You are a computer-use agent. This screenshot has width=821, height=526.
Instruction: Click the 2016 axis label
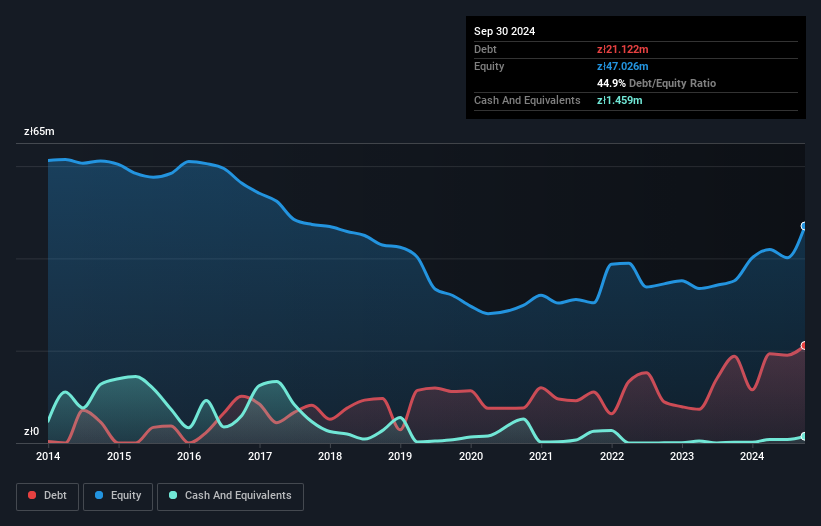click(189, 456)
